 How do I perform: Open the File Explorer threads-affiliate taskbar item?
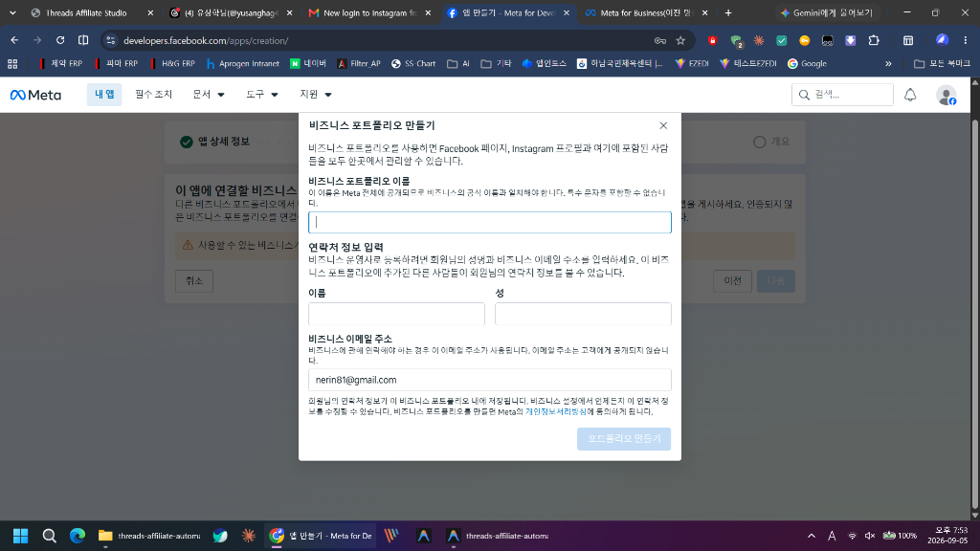[x=149, y=536]
